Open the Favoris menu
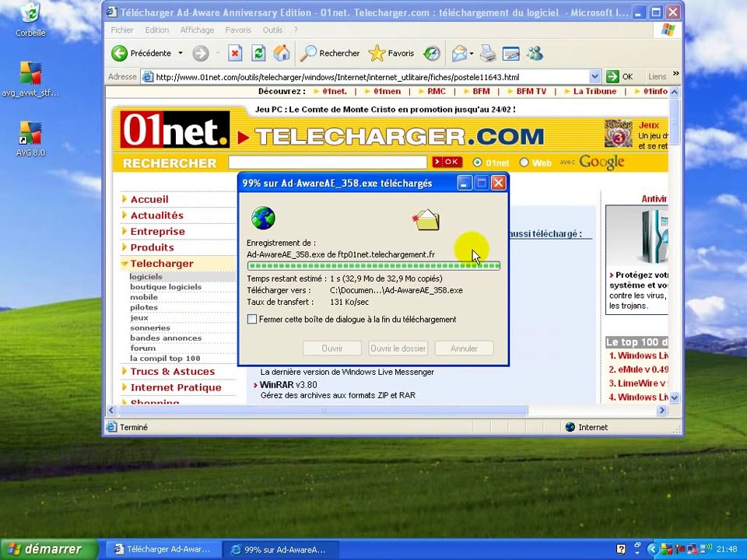This screenshot has height=560, width=747. [x=238, y=30]
